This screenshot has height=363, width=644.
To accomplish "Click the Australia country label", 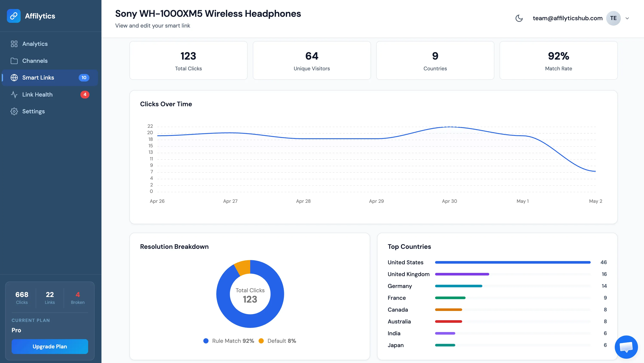I will [399, 321].
